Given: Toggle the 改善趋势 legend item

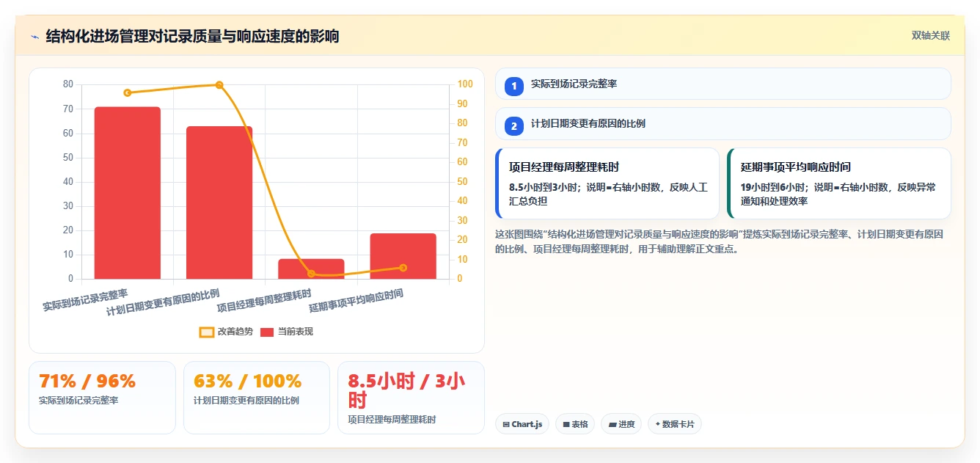Looking at the screenshot, I should [226, 332].
